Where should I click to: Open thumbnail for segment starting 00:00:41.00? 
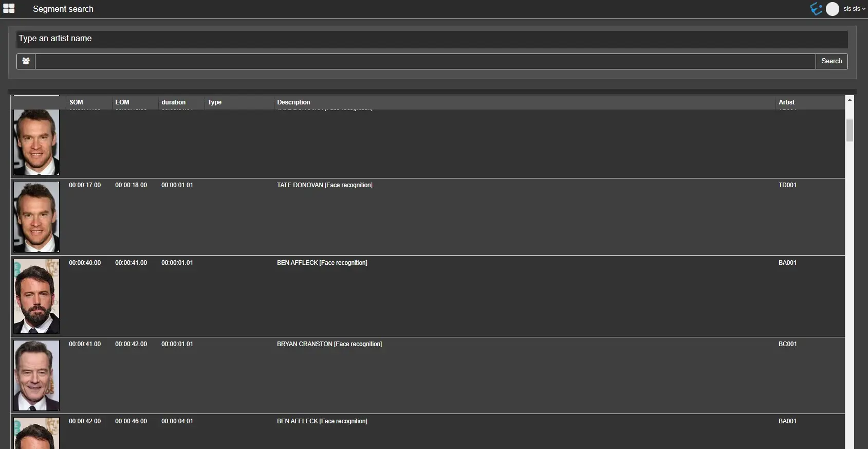pyautogui.click(x=36, y=375)
